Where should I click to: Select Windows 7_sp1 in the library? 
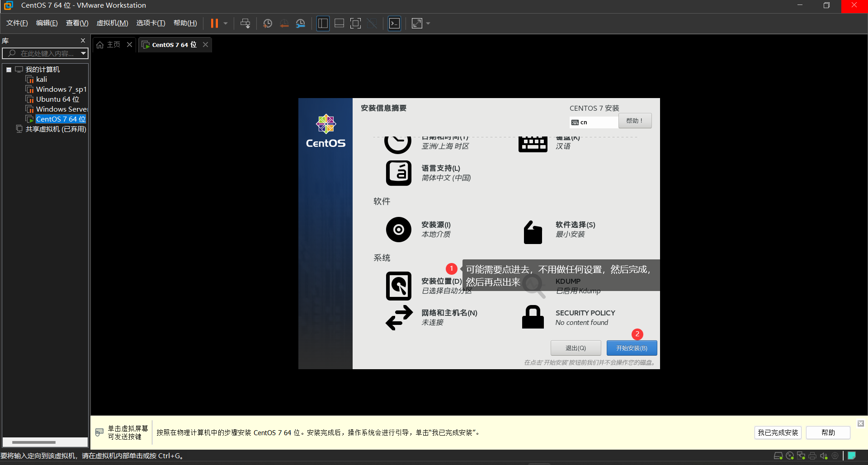[61, 89]
